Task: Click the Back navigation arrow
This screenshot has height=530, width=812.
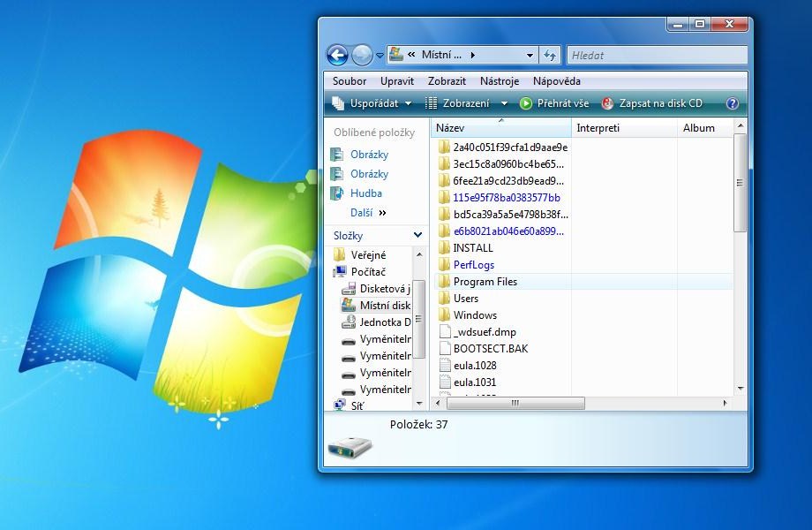Action: [x=337, y=55]
